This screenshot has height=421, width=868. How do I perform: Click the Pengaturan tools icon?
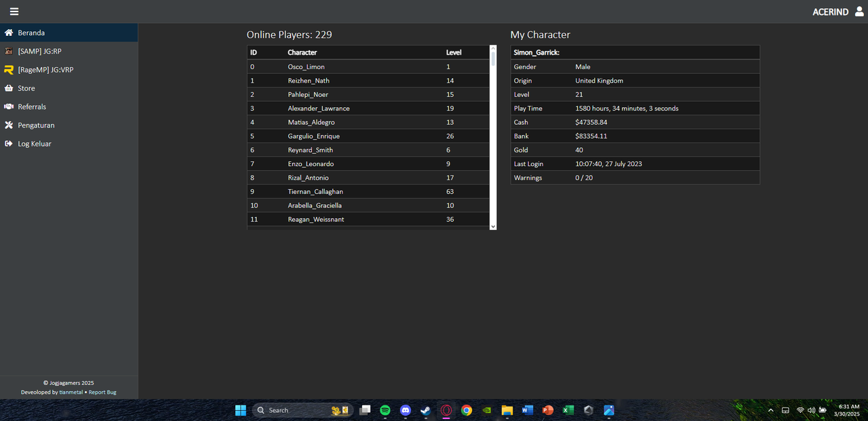pyautogui.click(x=9, y=125)
